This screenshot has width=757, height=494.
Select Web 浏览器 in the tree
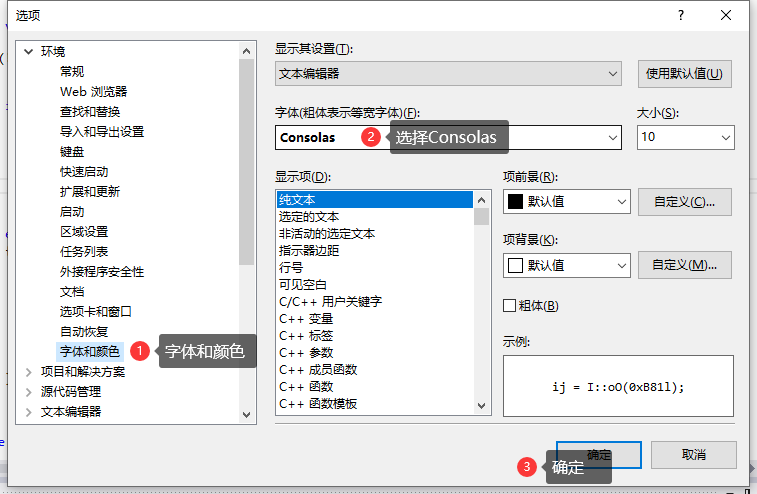[94, 91]
